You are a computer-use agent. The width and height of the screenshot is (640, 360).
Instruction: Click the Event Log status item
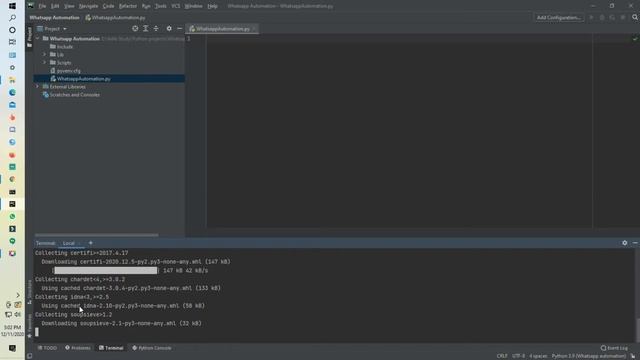tap(614, 348)
